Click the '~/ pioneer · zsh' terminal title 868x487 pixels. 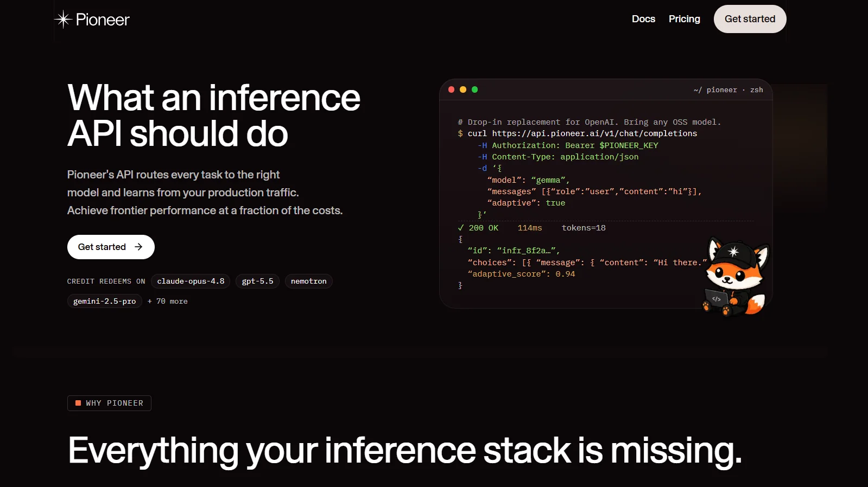click(x=728, y=90)
